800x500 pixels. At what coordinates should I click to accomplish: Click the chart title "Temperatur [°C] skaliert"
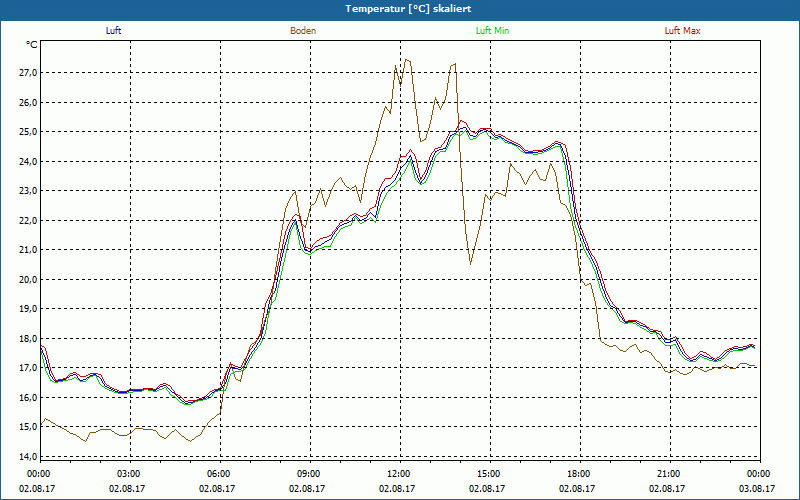click(408, 9)
